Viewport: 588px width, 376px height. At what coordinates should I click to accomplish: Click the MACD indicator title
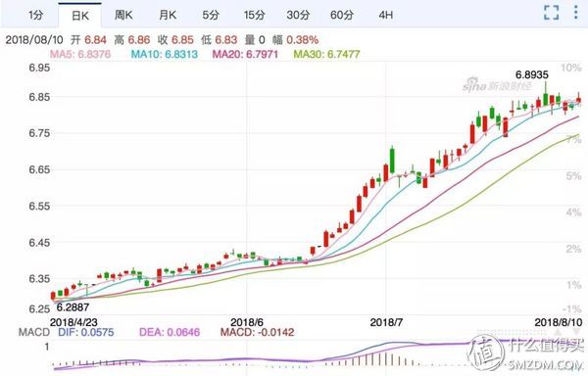point(34,332)
